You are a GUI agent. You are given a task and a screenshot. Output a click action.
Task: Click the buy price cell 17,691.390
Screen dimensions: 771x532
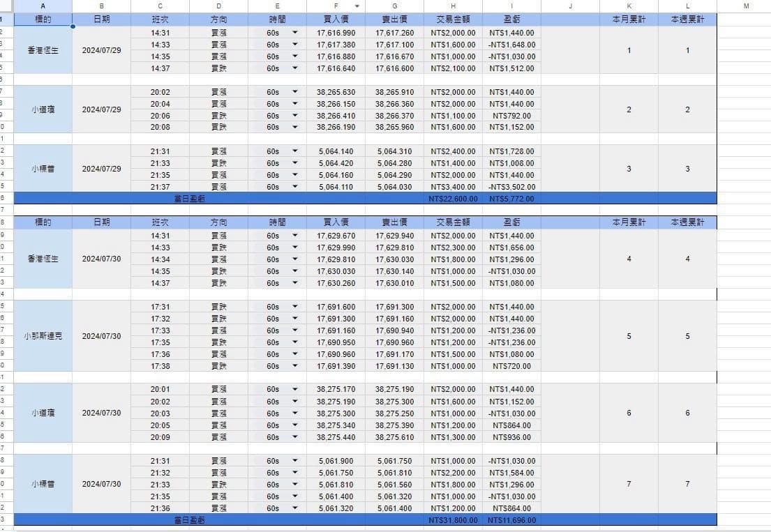tap(336, 366)
